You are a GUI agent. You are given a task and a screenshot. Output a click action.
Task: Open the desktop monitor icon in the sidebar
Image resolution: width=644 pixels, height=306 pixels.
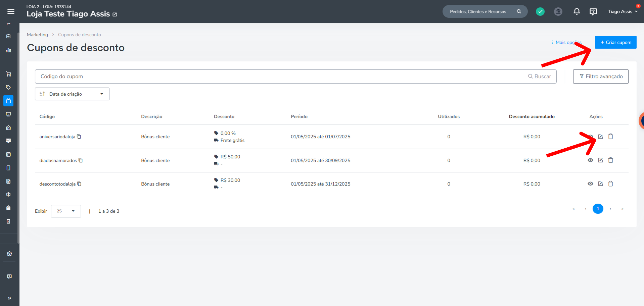point(8,141)
